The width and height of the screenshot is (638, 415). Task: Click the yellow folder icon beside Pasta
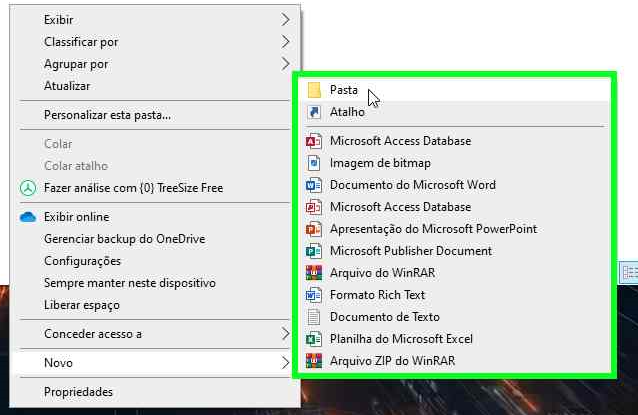314,90
